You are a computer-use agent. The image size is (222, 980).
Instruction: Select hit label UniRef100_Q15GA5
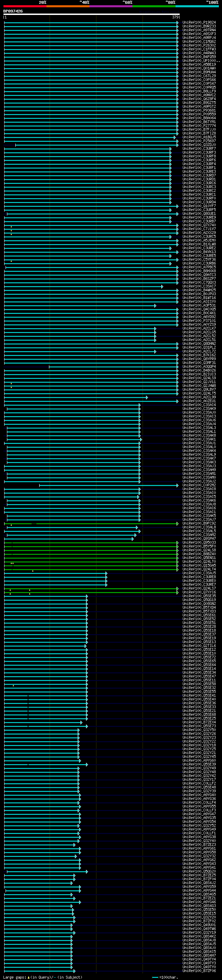(x=199, y=565)
